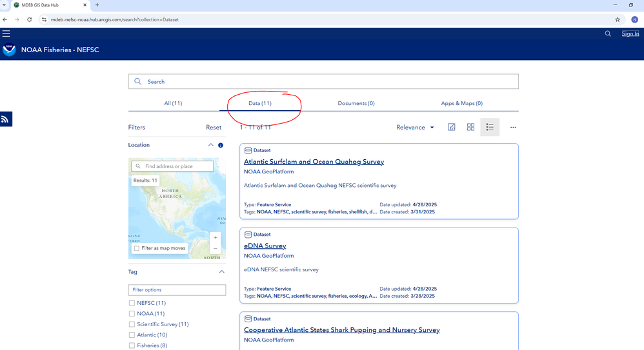Screen dimensions: 644x350
Task: Check the NEFSC (11) tag filter
Action: 132,303
